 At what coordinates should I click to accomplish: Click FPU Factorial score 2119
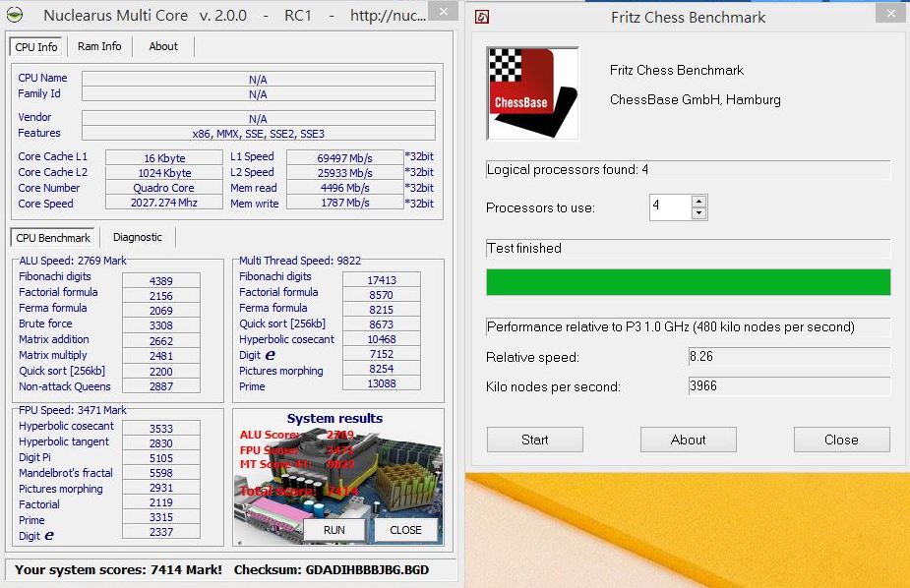[x=161, y=502]
